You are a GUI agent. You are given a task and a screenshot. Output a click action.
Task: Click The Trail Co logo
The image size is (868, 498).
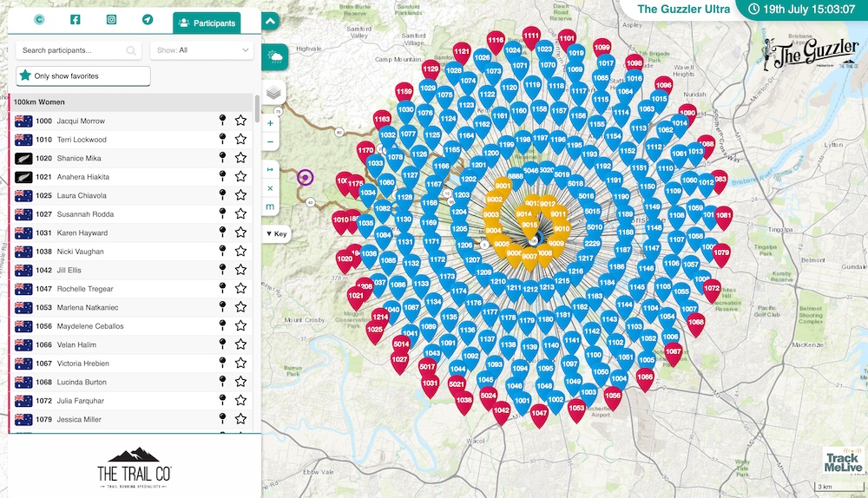click(x=133, y=466)
